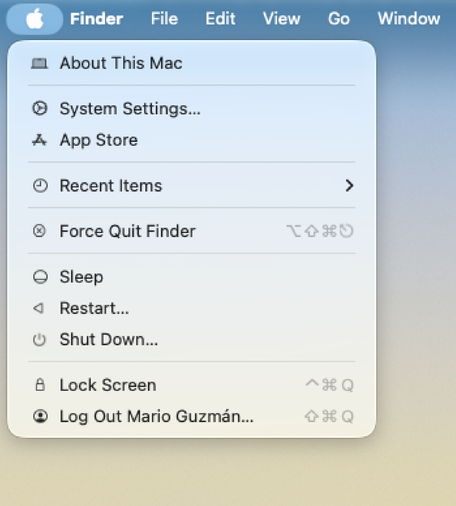The height and width of the screenshot is (506, 456).
Task: Click the Force Quit Finder X icon
Action: [39, 231]
